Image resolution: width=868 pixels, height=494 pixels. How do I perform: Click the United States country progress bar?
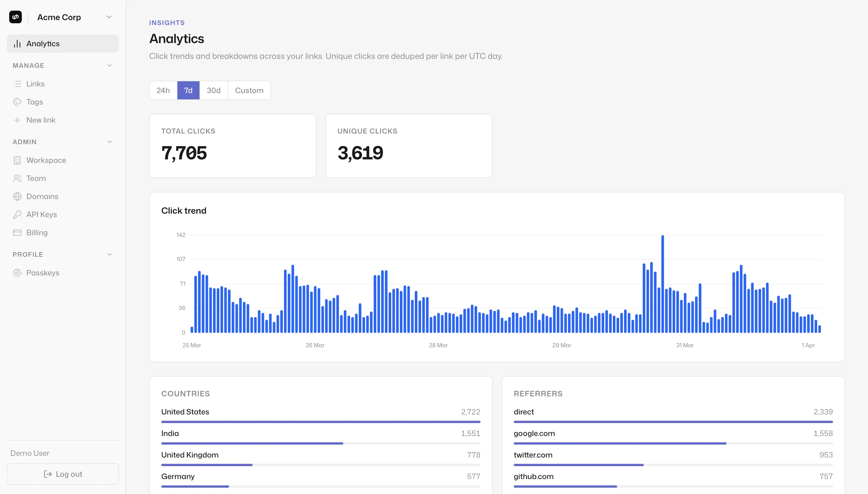320,422
